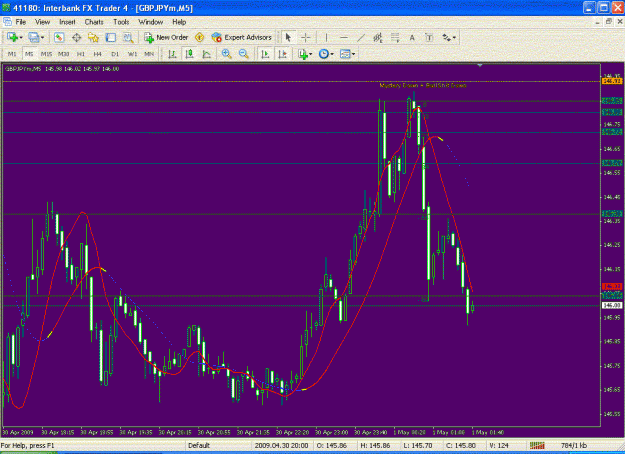Select the Vertical Line drawing tool

[326, 37]
